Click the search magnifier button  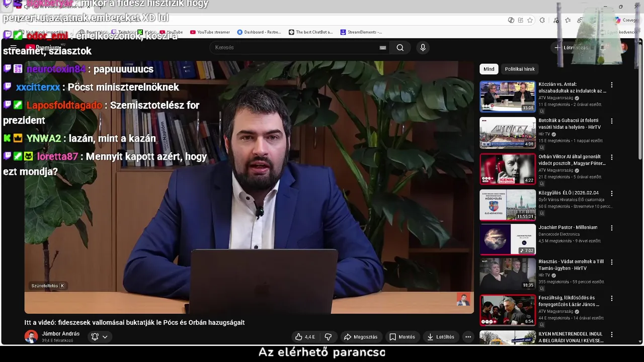click(400, 48)
